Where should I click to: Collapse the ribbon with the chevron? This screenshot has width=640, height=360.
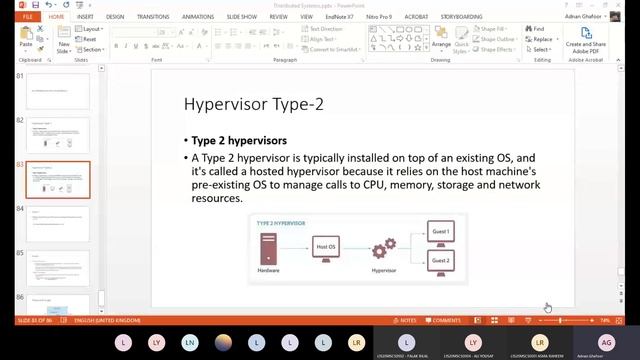coord(618,60)
